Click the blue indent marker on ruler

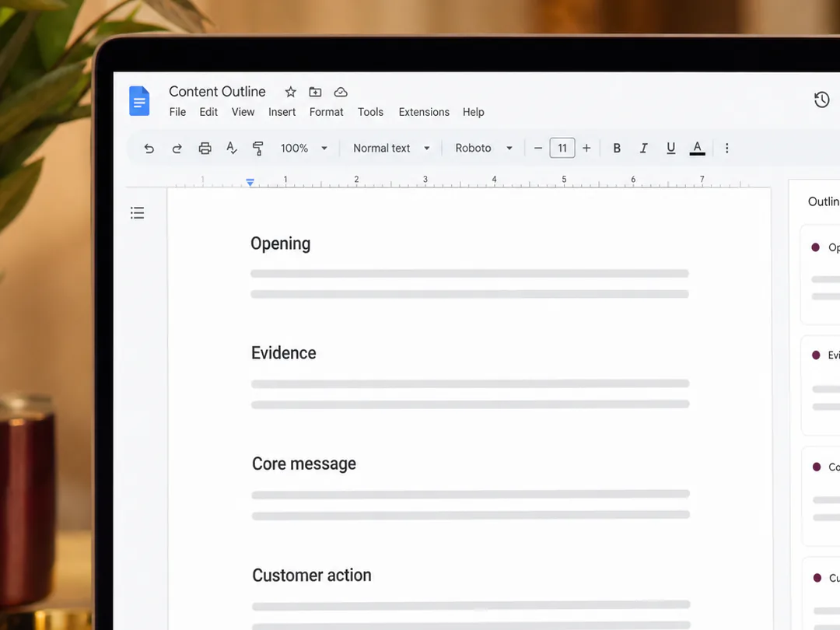point(250,183)
